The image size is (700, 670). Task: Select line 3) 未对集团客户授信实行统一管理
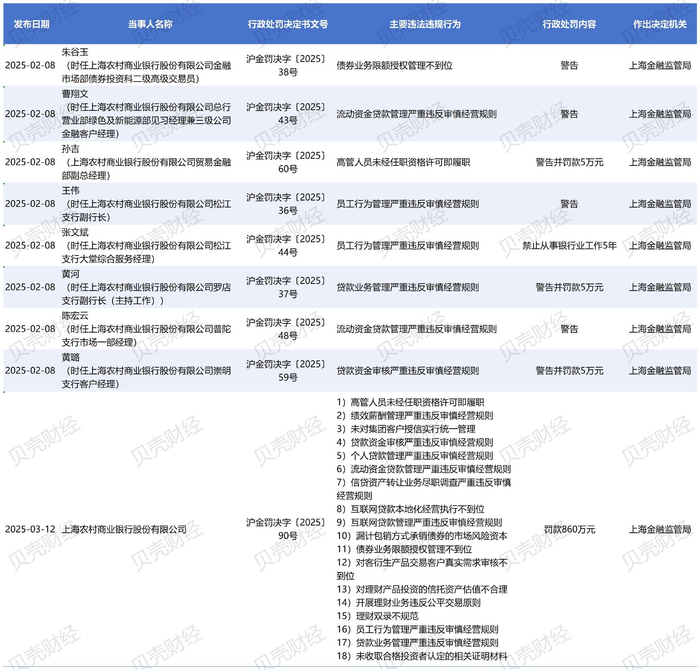(406, 429)
